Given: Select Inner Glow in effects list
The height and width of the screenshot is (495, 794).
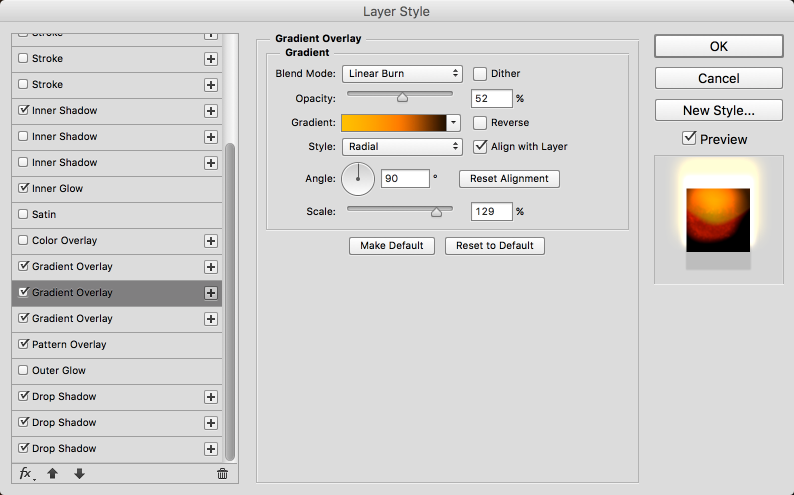Looking at the screenshot, I should pyautogui.click(x=57, y=189).
